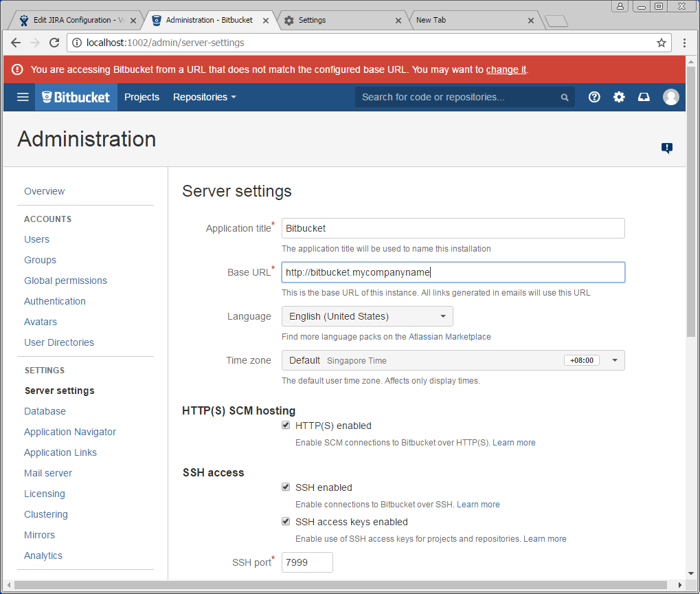Click the Base URL input field

[453, 272]
